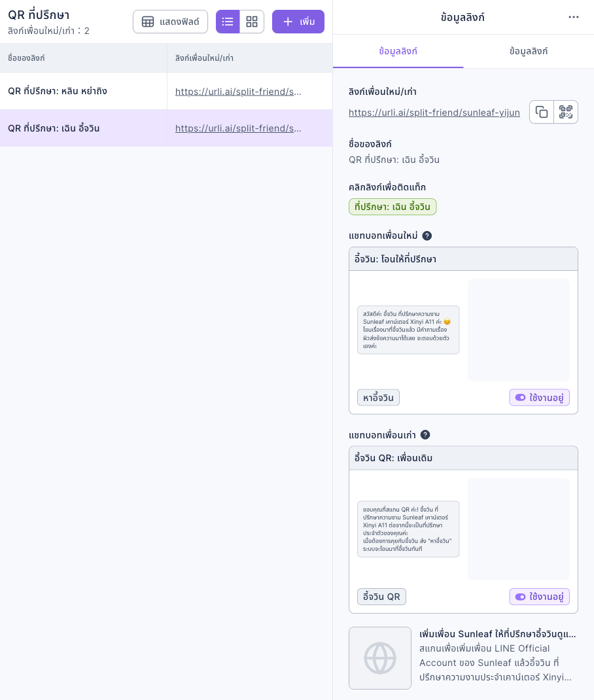Switch to grid view layout
This screenshot has height=700, width=594.
(x=252, y=22)
